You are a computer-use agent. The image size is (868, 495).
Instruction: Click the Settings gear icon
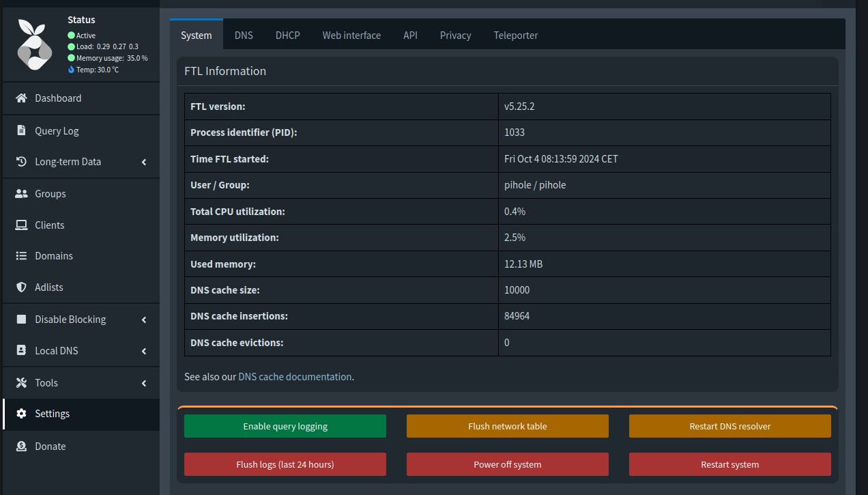click(21, 414)
